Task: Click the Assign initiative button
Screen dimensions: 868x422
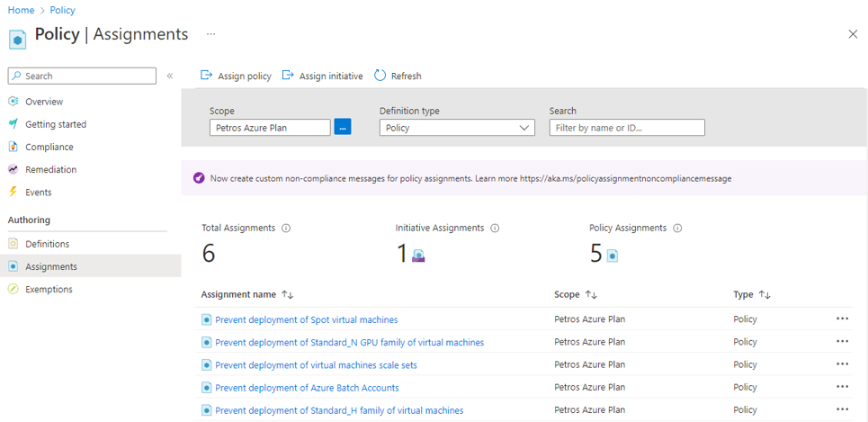Action: click(x=322, y=76)
